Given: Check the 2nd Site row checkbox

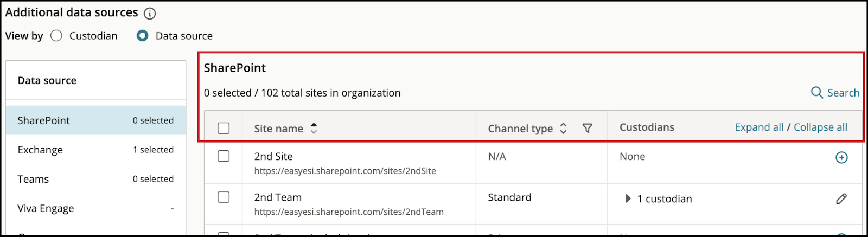Looking at the screenshot, I should 224,156.
